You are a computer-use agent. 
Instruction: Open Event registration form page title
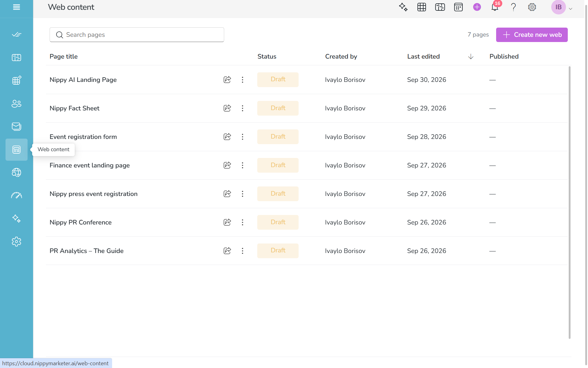[x=83, y=137]
